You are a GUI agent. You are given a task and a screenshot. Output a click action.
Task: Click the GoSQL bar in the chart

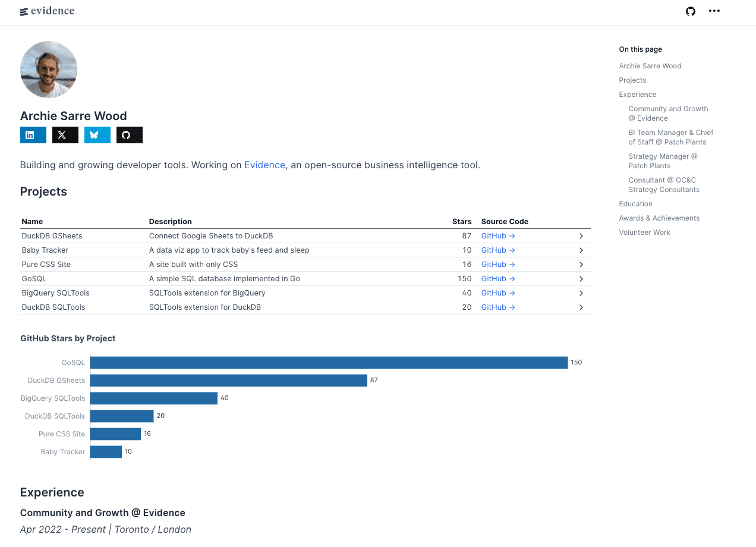click(329, 363)
